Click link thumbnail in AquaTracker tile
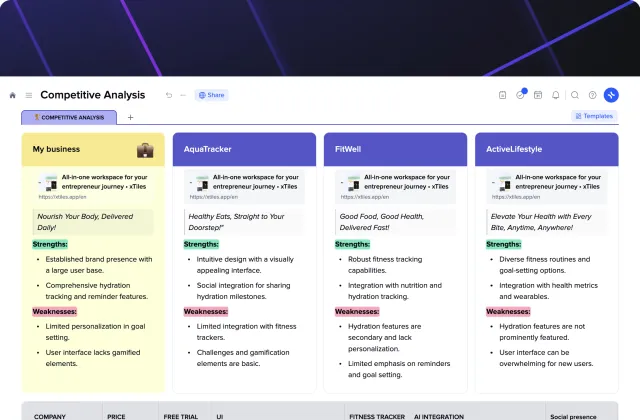The width and height of the screenshot is (640, 420). point(202,182)
